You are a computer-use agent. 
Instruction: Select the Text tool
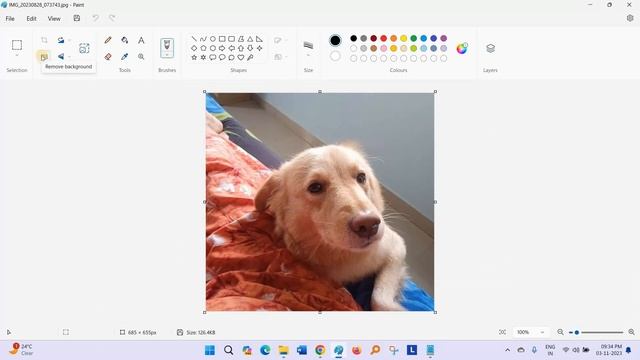(x=141, y=40)
